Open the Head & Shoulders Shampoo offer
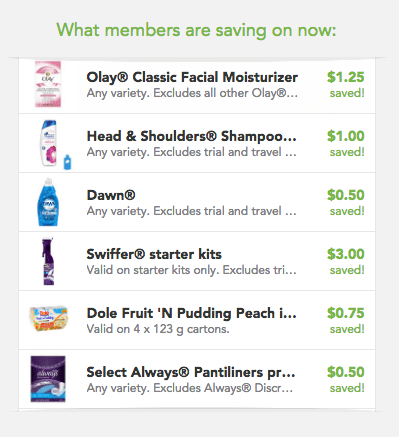Viewport: 399px width, 437px height. coord(192,136)
